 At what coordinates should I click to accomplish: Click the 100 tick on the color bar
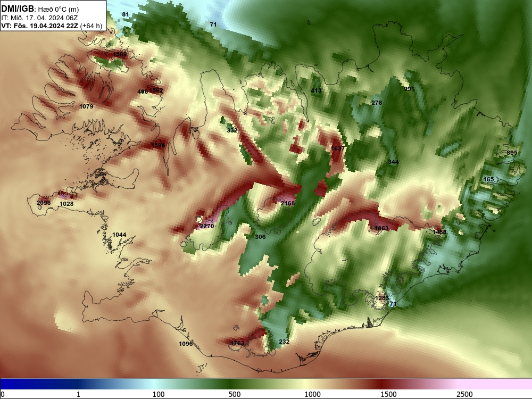[x=159, y=394]
